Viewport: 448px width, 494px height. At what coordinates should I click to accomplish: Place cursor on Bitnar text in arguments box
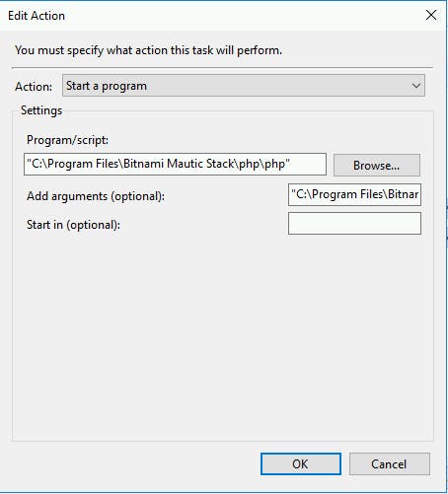tap(403, 194)
